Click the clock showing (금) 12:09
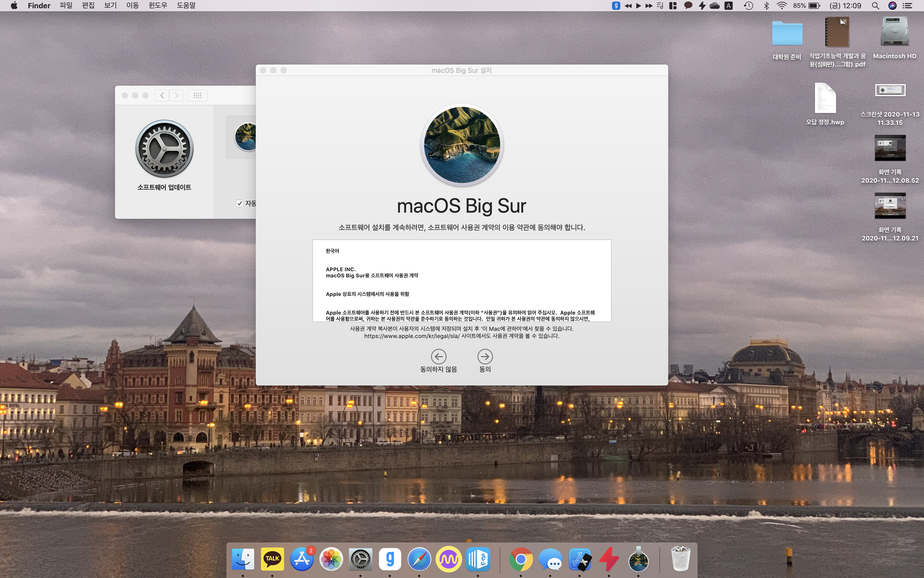 (x=845, y=5)
